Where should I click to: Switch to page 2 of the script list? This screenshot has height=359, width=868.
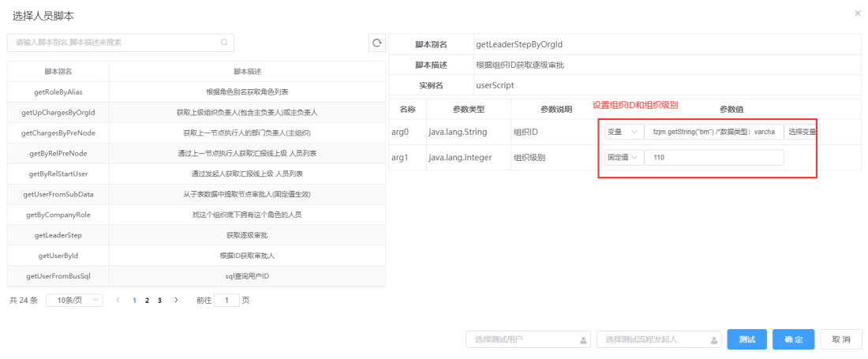[147, 301]
